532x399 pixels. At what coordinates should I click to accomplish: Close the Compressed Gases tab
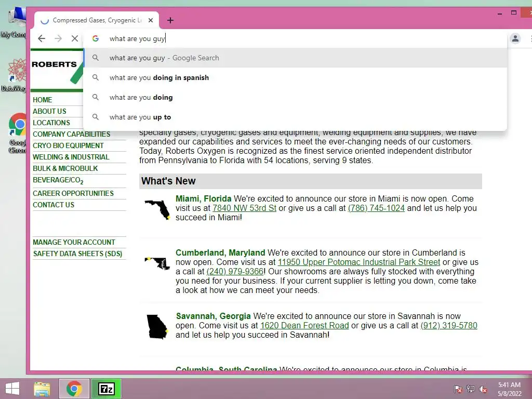(151, 20)
